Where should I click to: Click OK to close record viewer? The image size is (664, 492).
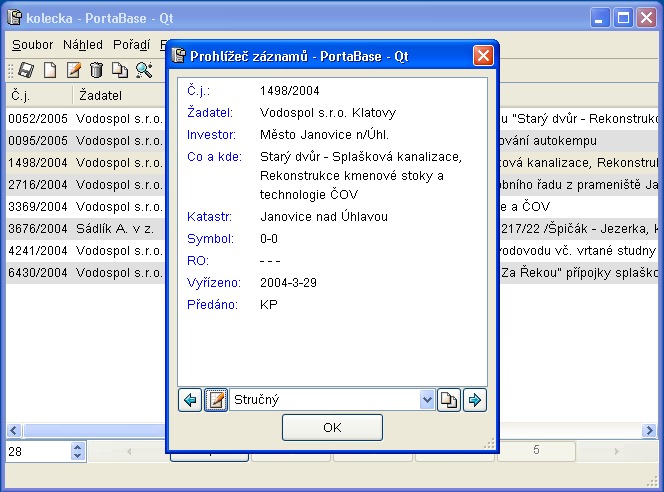(332, 428)
